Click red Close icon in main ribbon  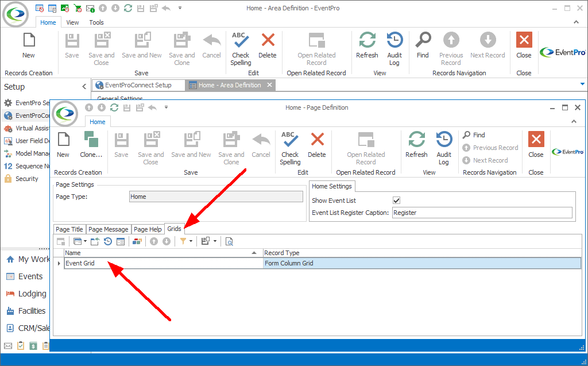(524, 40)
